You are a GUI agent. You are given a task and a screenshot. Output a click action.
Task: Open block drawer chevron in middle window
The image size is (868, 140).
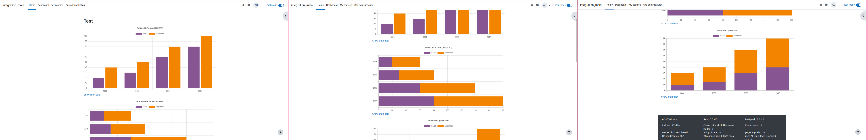click(x=574, y=16)
